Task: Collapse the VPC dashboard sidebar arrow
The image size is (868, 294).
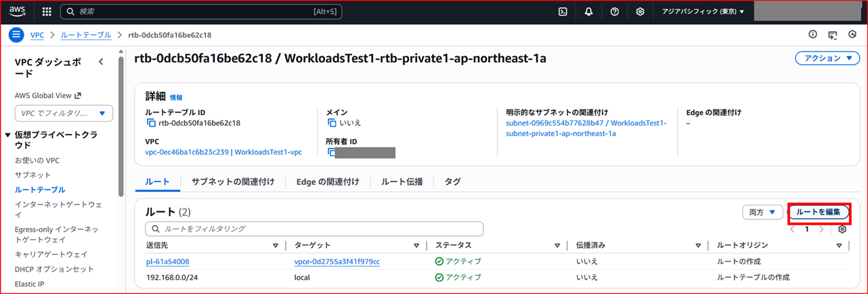Action: coord(101,62)
